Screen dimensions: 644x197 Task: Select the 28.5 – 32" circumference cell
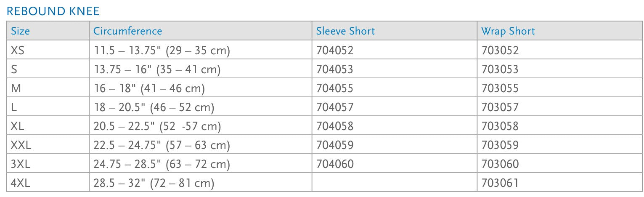[154, 183]
